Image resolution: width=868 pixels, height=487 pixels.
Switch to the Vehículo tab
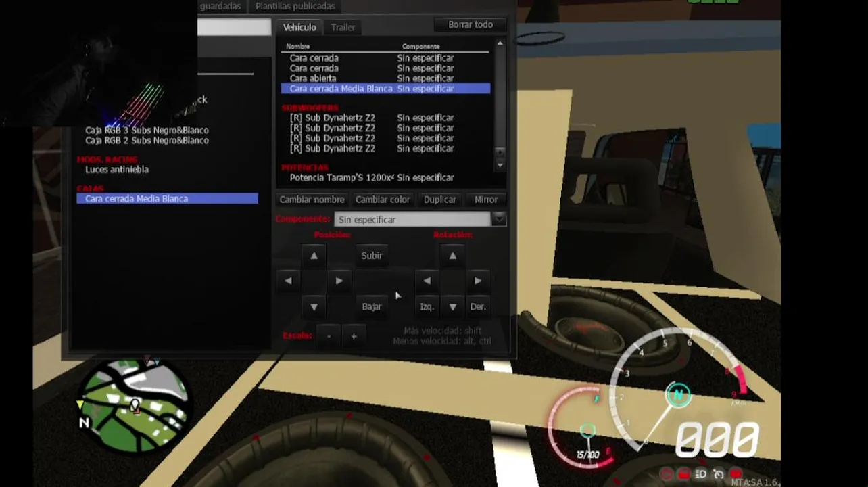299,27
